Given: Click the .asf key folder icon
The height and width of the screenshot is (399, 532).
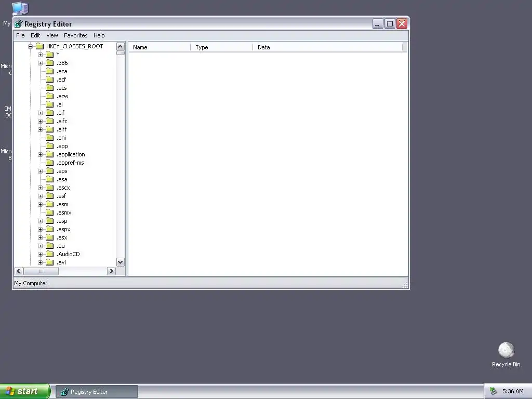Looking at the screenshot, I should coord(49,196).
